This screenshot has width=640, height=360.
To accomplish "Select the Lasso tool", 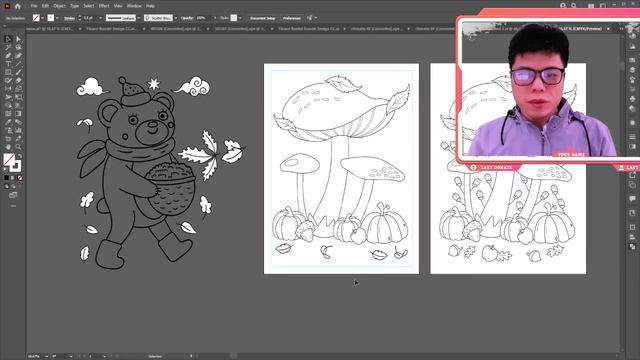I will click(x=18, y=47).
